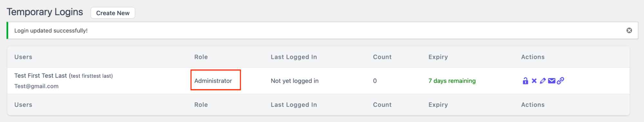Click the top Count column header
The width and height of the screenshot is (644, 122).
[382, 57]
